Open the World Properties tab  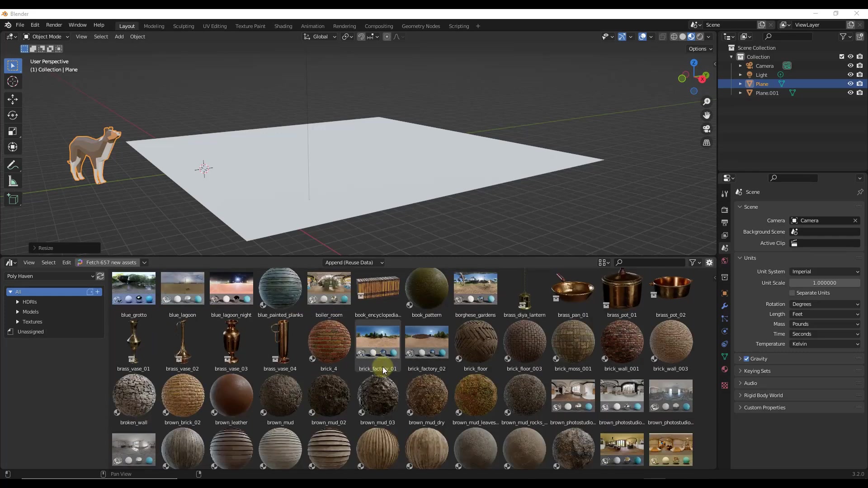[725, 261]
